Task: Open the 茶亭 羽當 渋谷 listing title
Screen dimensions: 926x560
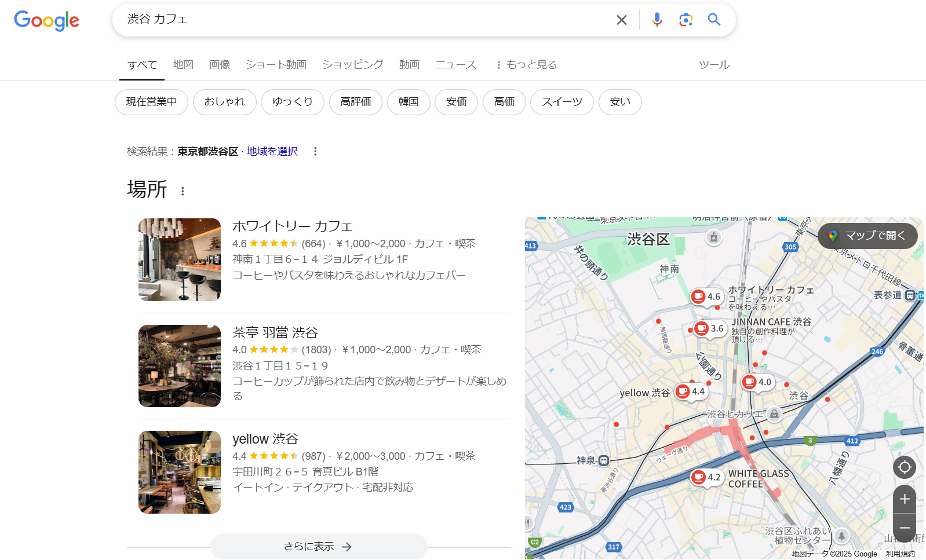Action: coord(275,332)
